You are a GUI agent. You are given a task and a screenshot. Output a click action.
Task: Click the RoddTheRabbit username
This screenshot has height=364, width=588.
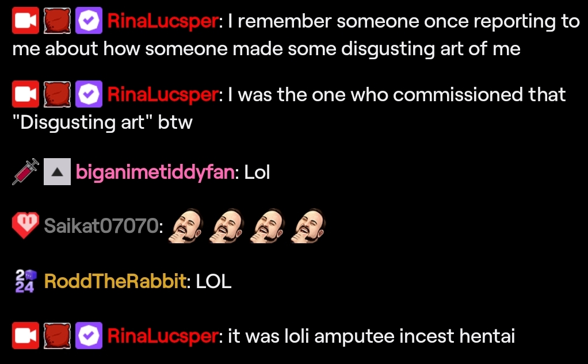pyautogui.click(x=115, y=281)
